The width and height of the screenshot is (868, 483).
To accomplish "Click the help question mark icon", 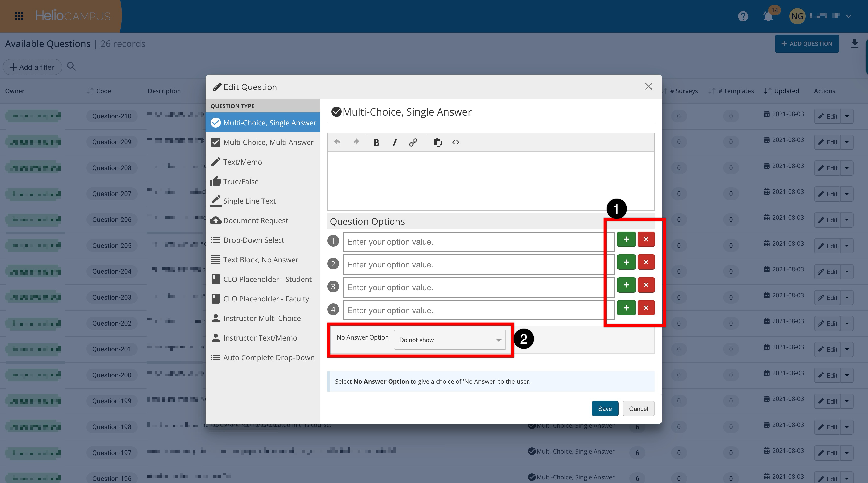I will (x=743, y=16).
